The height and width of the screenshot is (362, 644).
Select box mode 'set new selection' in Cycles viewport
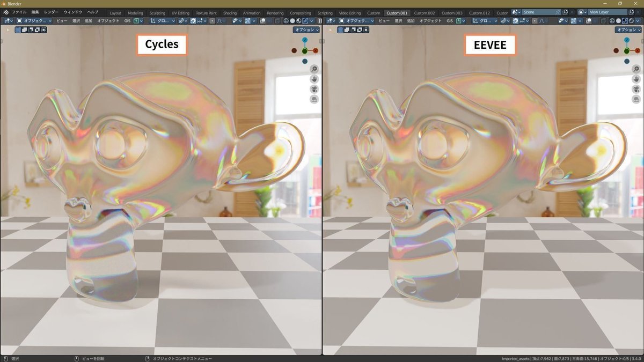click(18, 29)
